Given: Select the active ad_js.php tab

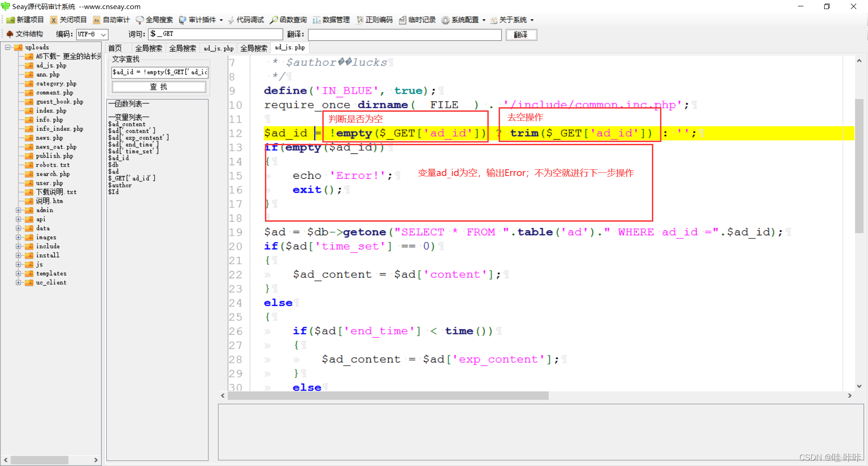Looking at the screenshot, I should (x=290, y=48).
